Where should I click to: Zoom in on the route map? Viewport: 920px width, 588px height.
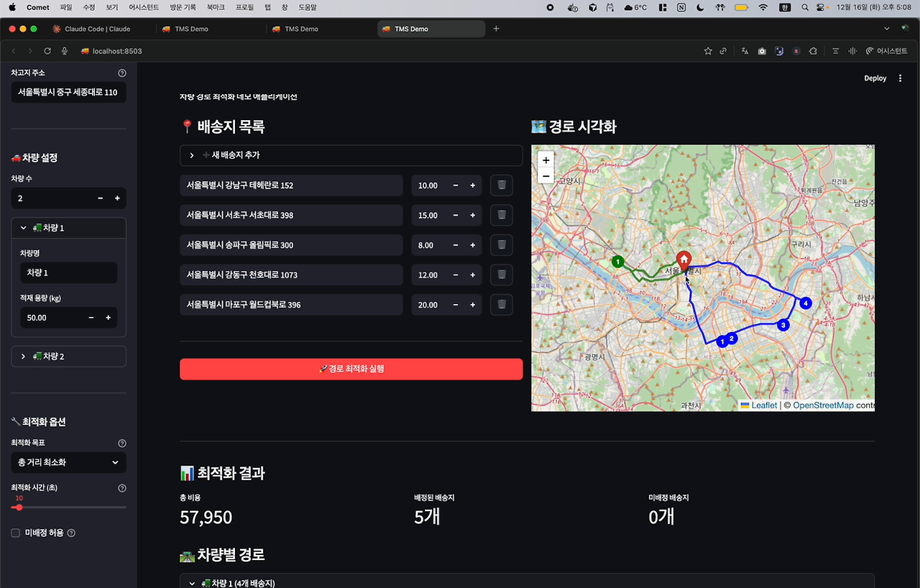pos(546,160)
